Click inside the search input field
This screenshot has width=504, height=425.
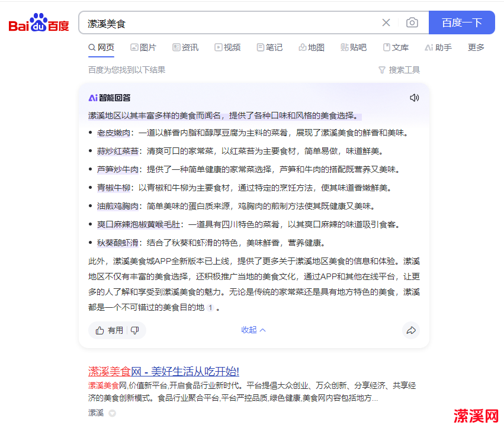point(231,23)
